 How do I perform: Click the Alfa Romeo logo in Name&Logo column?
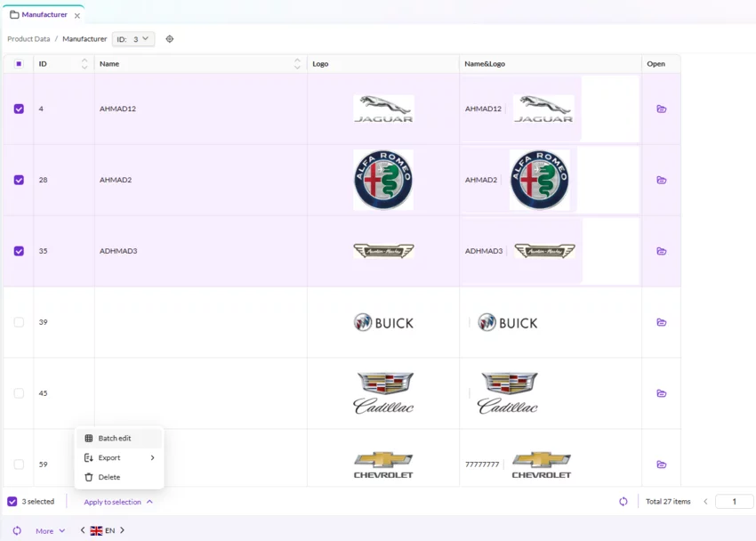[540, 180]
